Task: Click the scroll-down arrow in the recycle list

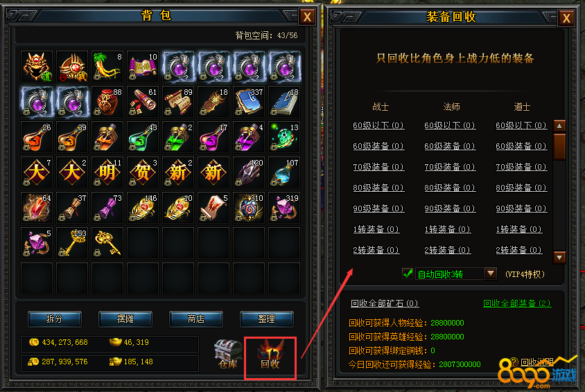Action: [559, 257]
